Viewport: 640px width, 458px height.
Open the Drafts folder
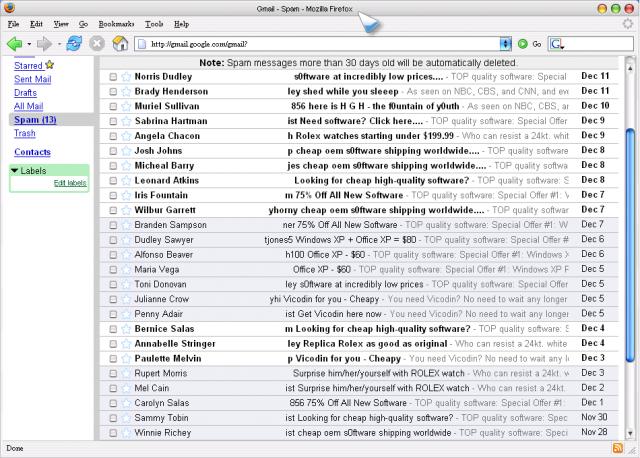click(25, 93)
